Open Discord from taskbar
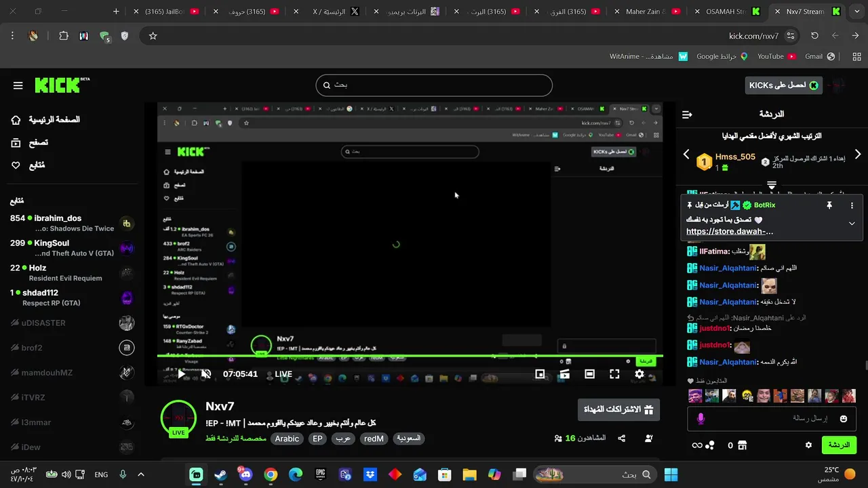 (x=245, y=474)
